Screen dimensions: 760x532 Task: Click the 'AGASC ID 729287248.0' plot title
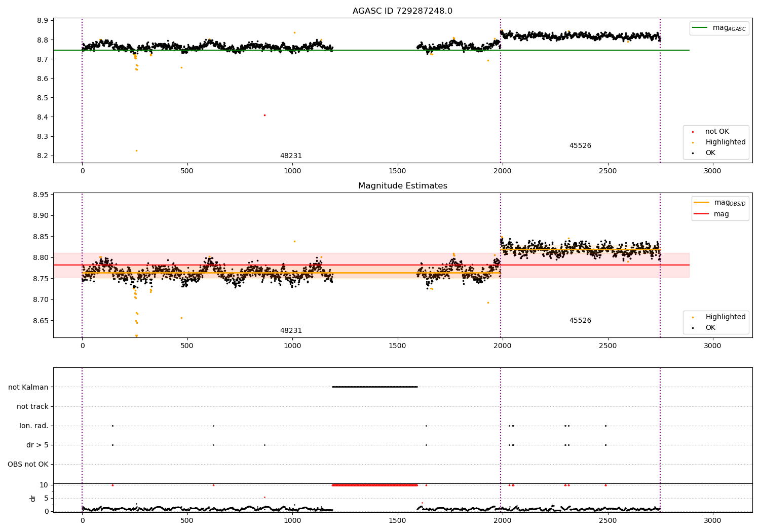click(402, 11)
